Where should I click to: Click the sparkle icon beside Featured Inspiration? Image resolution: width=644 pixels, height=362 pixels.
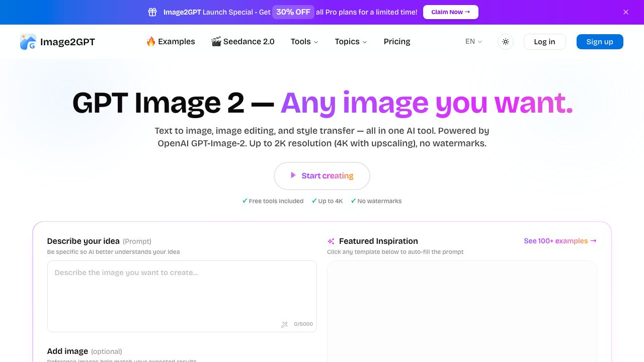pyautogui.click(x=331, y=241)
